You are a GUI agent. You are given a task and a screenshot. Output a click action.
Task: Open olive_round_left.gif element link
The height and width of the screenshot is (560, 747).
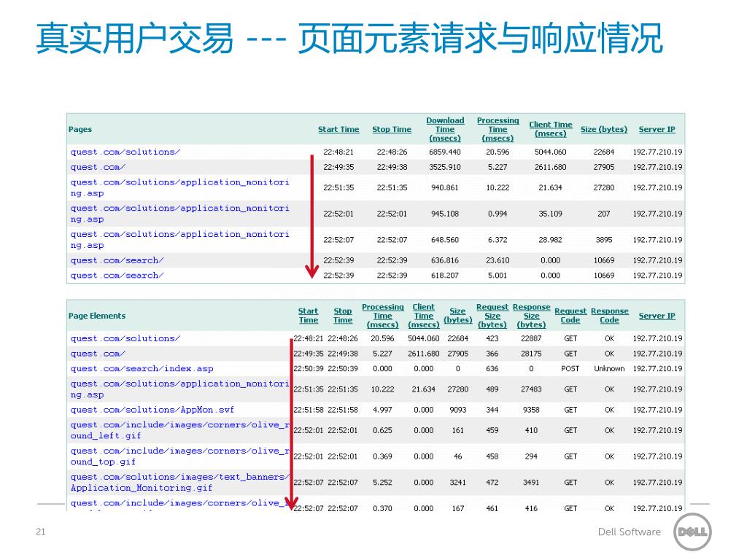click(179, 430)
